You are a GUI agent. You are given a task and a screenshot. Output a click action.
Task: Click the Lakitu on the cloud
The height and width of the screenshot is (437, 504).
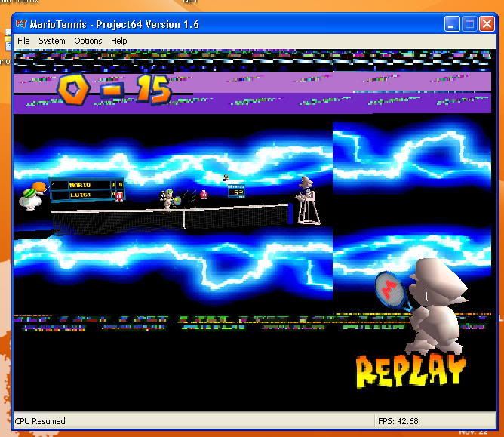pyautogui.click(x=32, y=195)
